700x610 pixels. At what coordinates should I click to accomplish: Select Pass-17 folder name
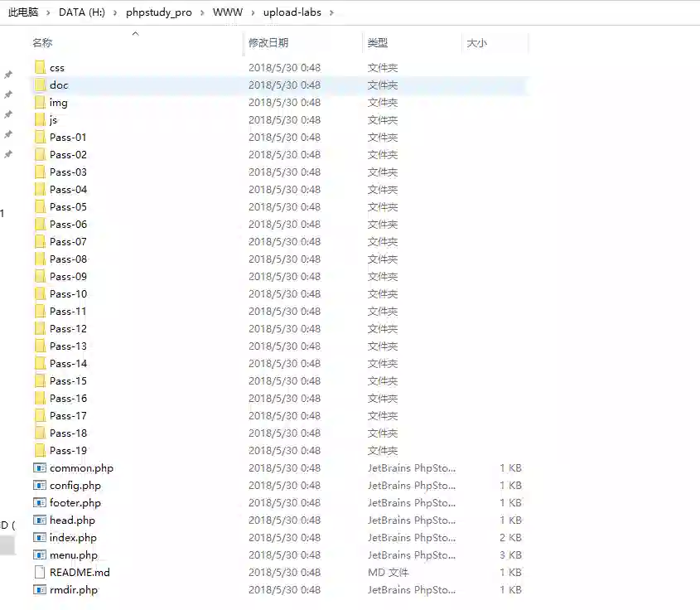[68, 416]
